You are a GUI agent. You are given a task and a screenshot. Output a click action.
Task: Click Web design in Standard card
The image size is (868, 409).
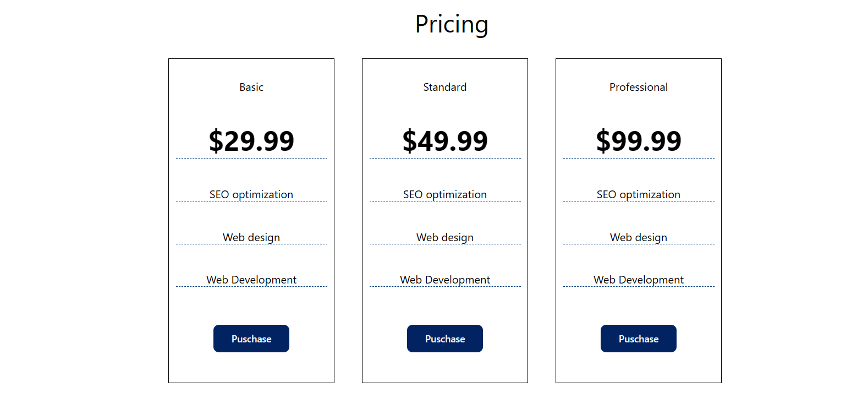[445, 237]
